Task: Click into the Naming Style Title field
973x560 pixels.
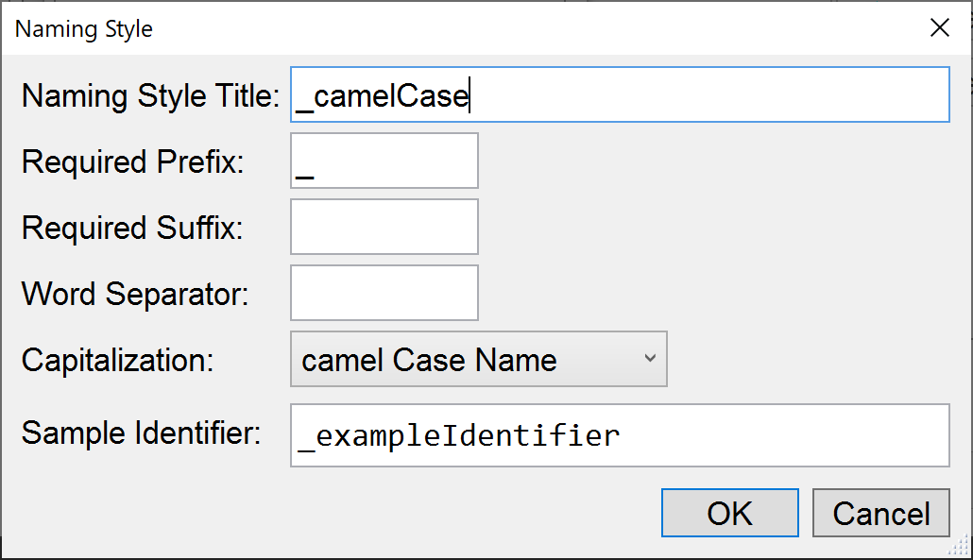Action: (x=620, y=94)
